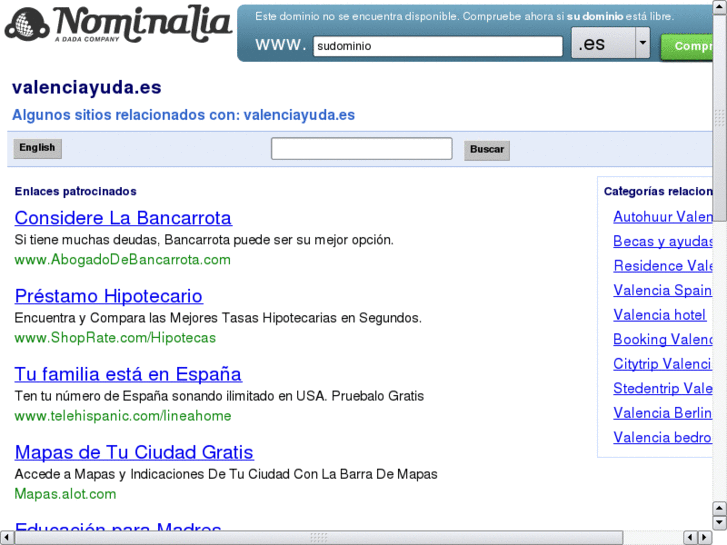Viewport: 727px width, 545px height.
Task: Open www.AbogadoDeBancarrota.com green URL
Action: pos(122,259)
